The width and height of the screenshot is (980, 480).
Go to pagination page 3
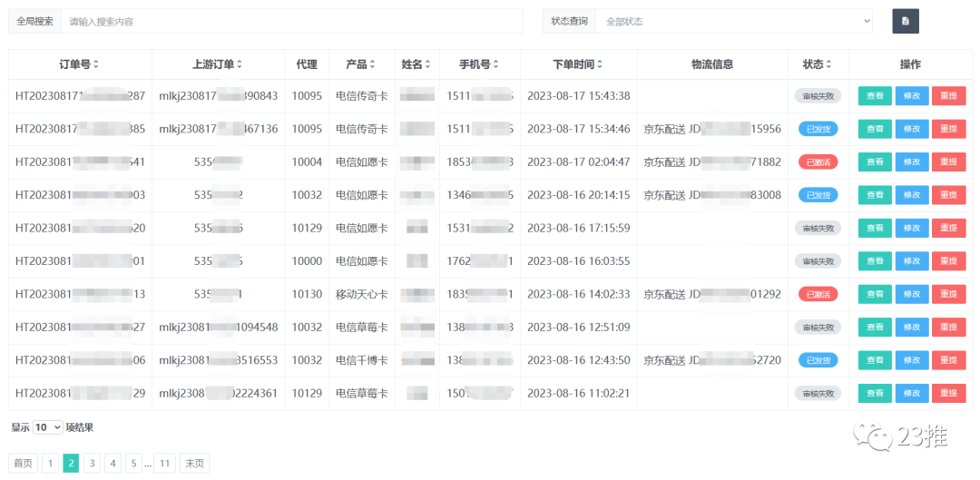tap(92, 463)
